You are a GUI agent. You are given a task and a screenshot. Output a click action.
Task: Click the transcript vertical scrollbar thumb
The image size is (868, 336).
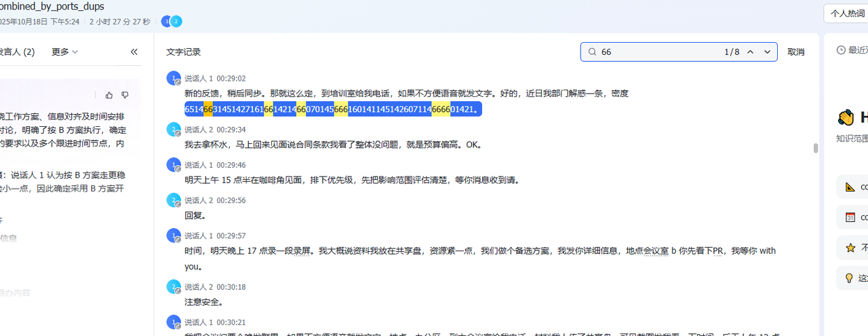coord(816,149)
